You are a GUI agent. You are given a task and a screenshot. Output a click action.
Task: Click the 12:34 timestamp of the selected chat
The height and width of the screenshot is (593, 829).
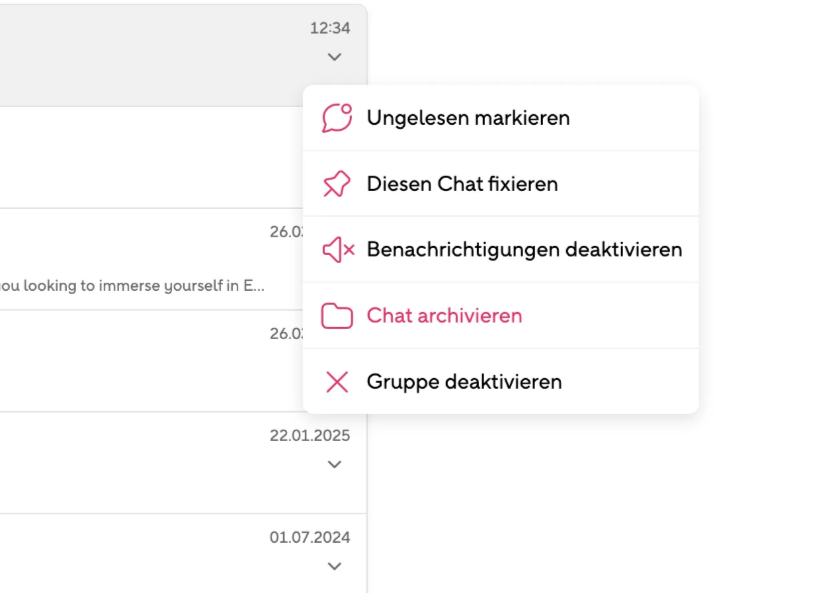pyautogui.click(x=330, y=28)
